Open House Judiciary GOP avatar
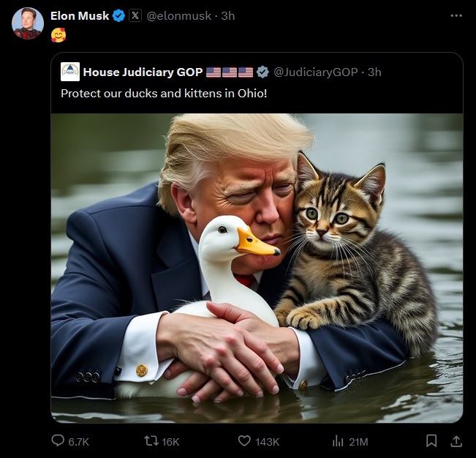The width and height of the screenshot is (476, 458). pos(70,72)
